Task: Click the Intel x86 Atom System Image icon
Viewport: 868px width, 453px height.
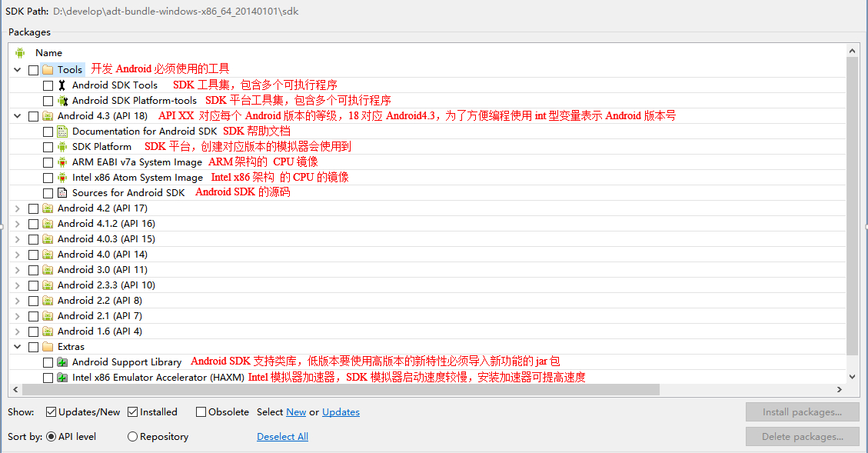Action: coord(62,178)
